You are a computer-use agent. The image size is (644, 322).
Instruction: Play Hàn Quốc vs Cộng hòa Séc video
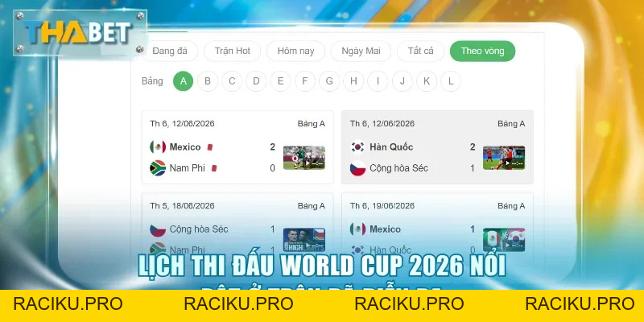pyautogui.click(x=504, y=158)
